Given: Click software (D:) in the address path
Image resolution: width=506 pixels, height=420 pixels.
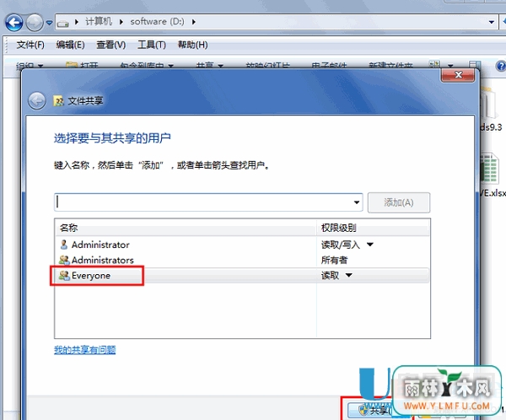Looking at the screenshot, I should tap(157, 22).
